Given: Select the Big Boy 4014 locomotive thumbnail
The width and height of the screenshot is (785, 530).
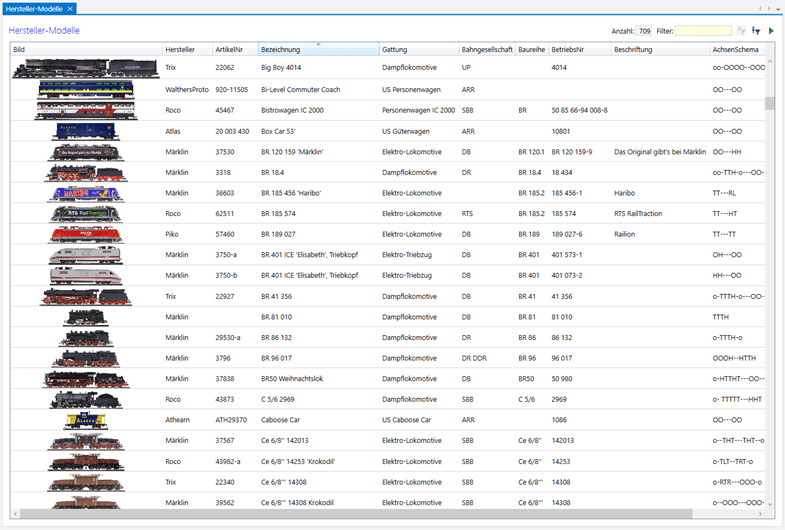Looking at the screenshot, I should 86,68.
